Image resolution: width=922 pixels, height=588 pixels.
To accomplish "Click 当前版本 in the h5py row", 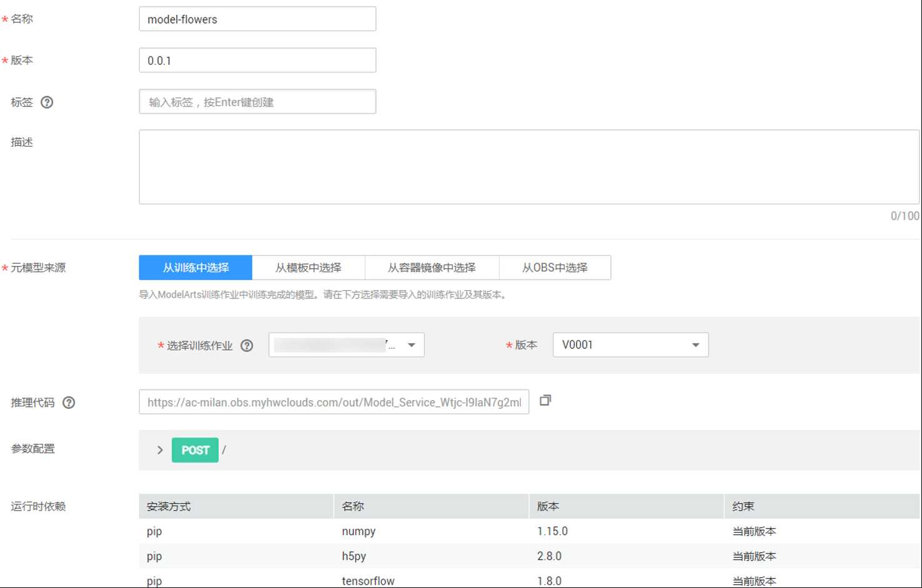I will [x=754, y=556].
